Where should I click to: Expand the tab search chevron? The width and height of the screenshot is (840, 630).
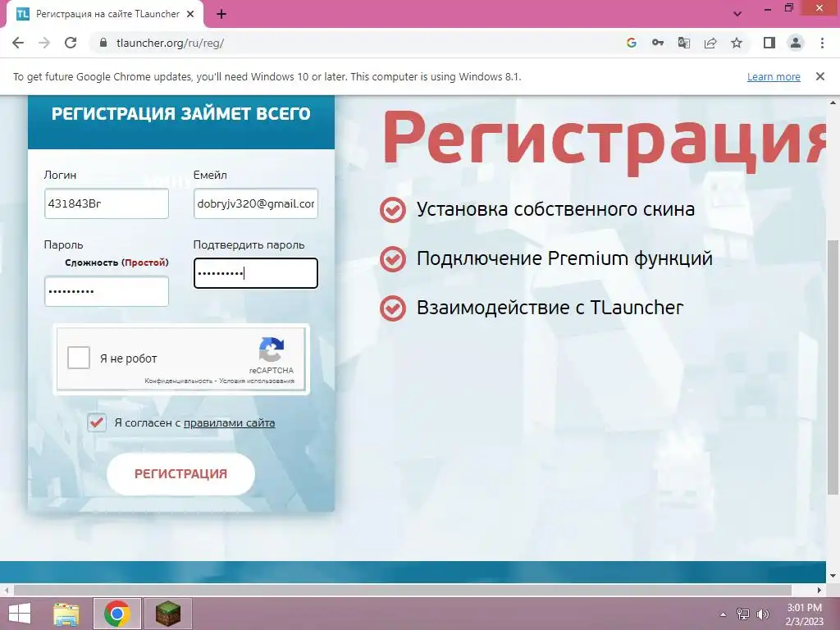click(737, 14)
